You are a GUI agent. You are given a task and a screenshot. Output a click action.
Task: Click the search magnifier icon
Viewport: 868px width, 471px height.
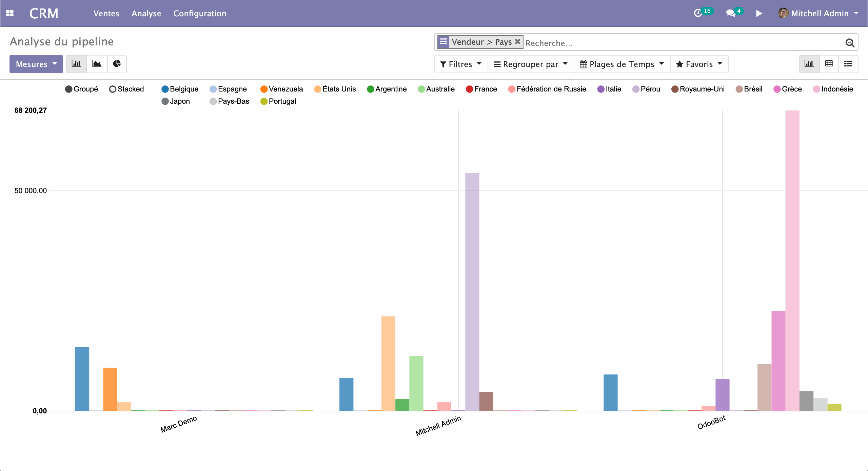click(x=850, y=43)
